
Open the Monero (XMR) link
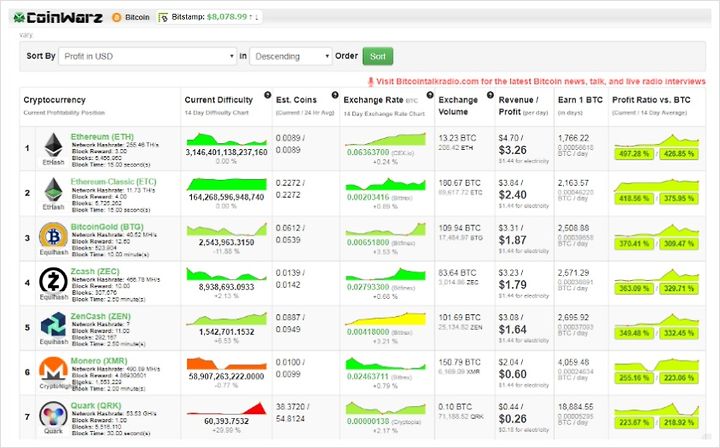click(x=99, y=361)
